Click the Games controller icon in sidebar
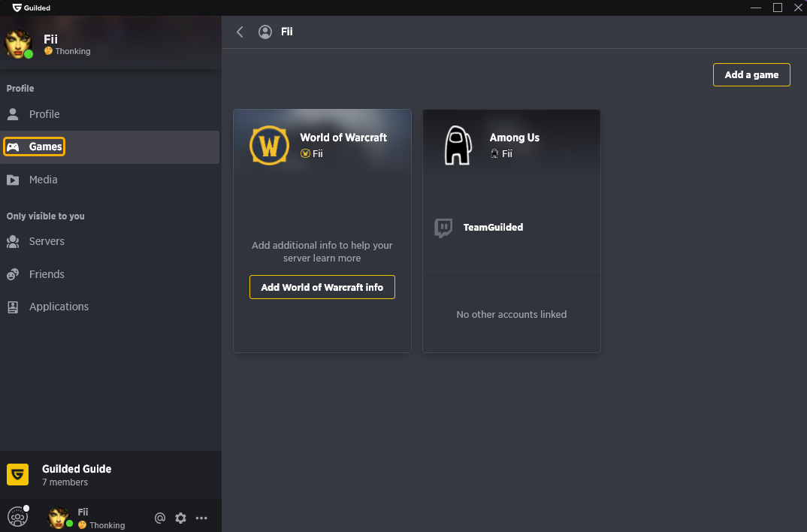This screenshot has width=807, height=532. 13,147
